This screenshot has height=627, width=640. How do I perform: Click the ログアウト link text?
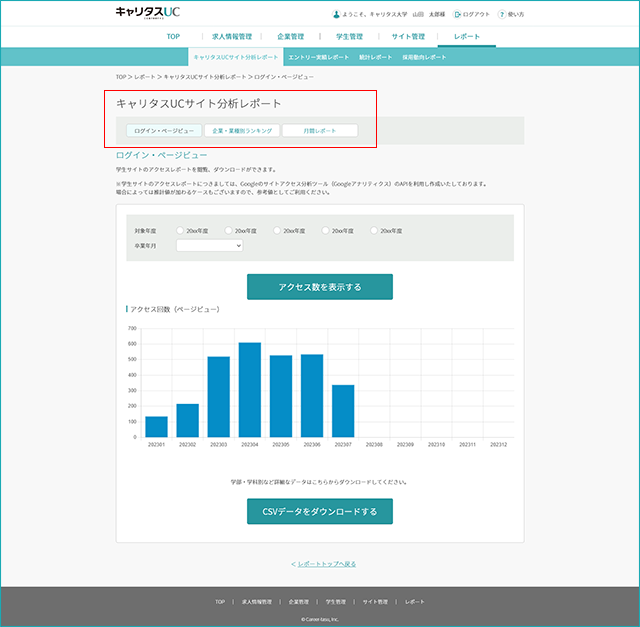point(476,14)
